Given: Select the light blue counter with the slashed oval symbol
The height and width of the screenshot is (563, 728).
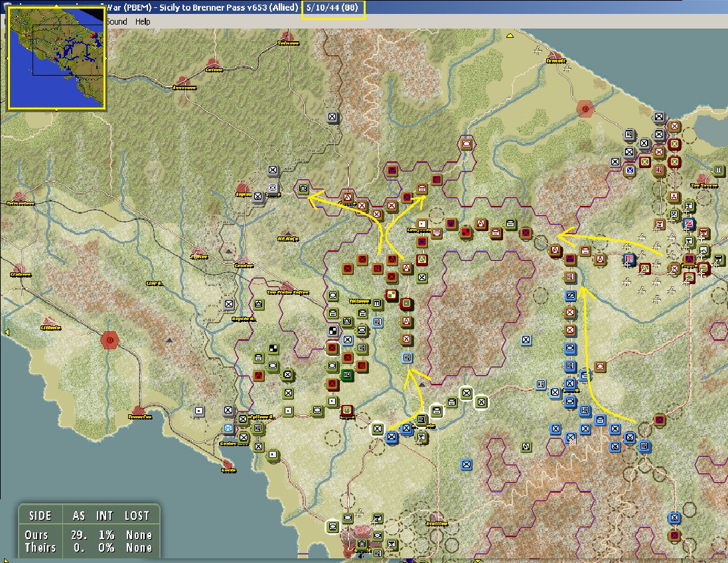Looking at the screenshot, I should [570, 295].
